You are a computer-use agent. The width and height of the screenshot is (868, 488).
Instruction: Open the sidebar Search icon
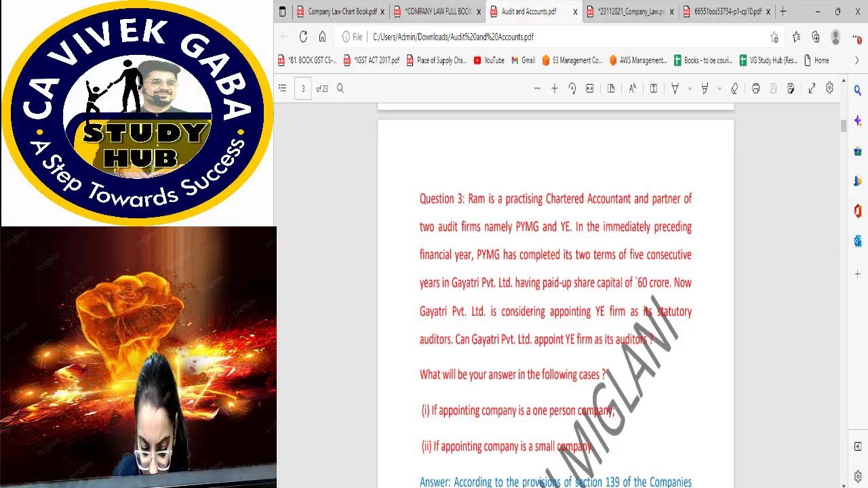[x=858, y=90]
